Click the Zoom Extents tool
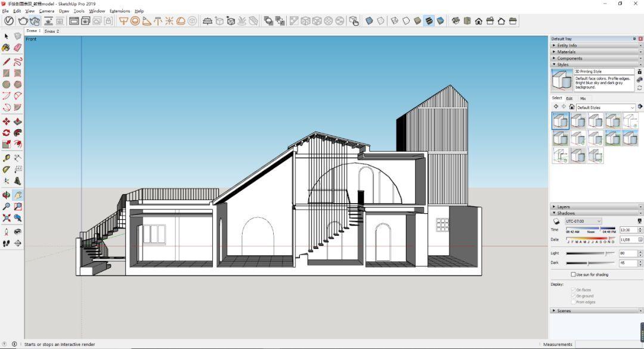The image size is (644, 349). pyautogui.click(x=6, y=218)
